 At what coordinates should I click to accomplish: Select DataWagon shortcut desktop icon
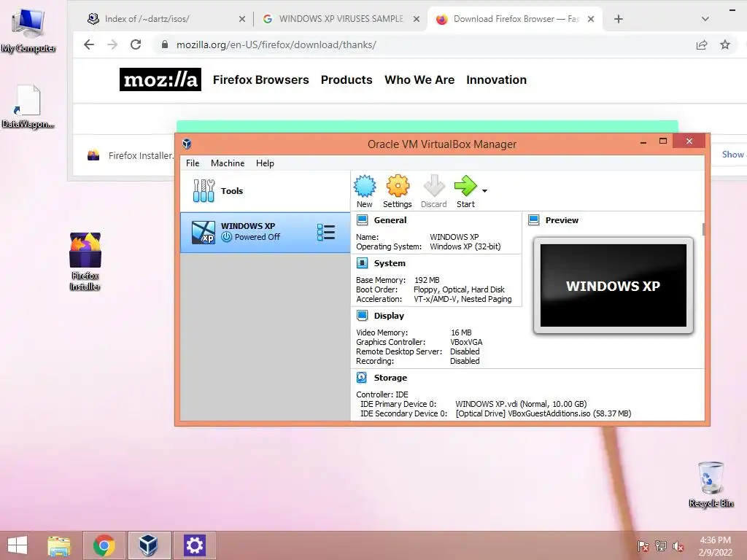(x=28, y=107)
